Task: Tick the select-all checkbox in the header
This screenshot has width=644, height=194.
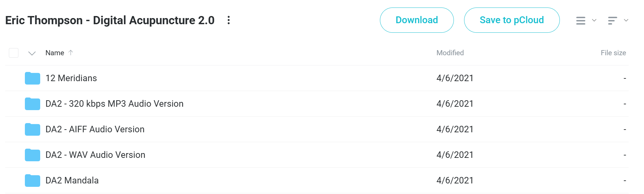Action: (x=14, y=53)
